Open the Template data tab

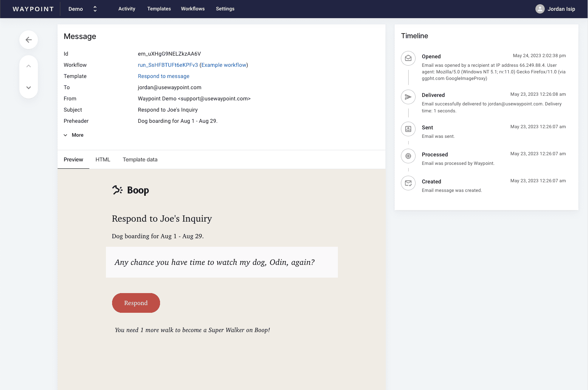tap(140, 159)
